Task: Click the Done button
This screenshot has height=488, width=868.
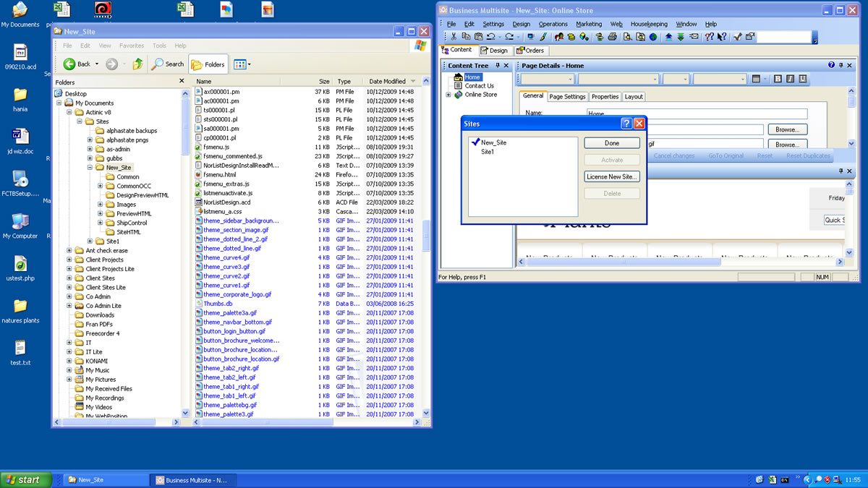Action: coord(612,143)
